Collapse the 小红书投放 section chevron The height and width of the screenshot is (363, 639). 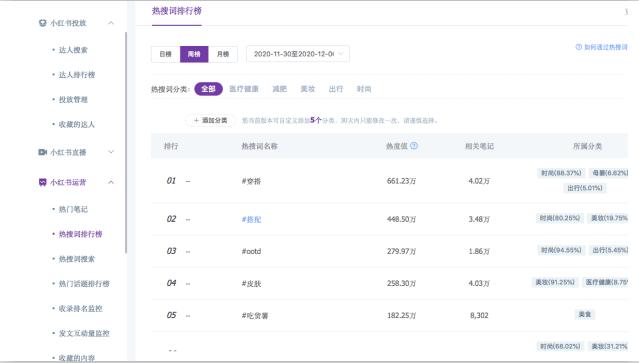tap(111, 23)
